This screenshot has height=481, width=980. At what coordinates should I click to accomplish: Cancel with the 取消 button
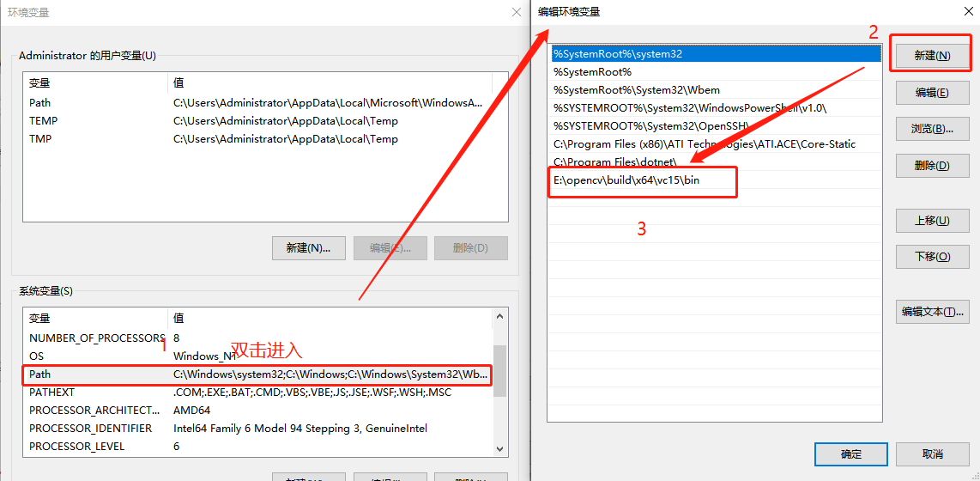click(x=933, y=454)
